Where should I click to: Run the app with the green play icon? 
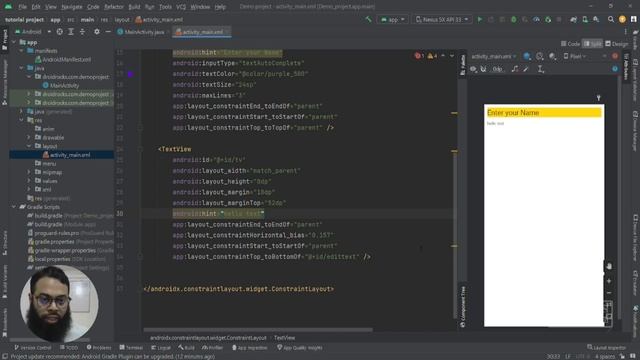pyautogui.click(x=480, y=19)
